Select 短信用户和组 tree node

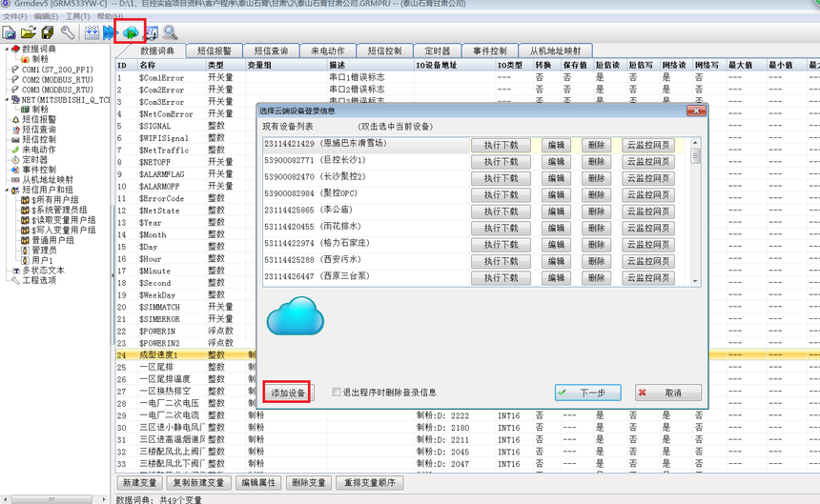[x=48, y=190]
